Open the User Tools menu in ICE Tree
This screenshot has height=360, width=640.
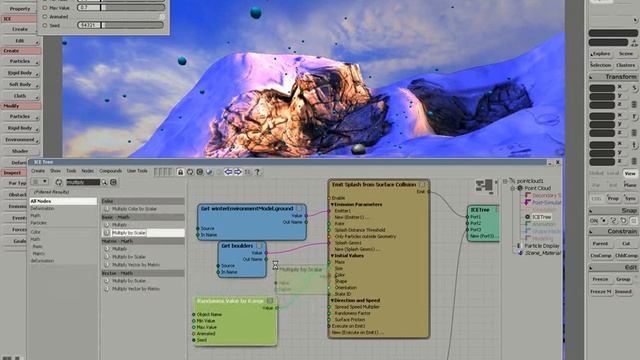pyautogui.click(x=137, y=171)
